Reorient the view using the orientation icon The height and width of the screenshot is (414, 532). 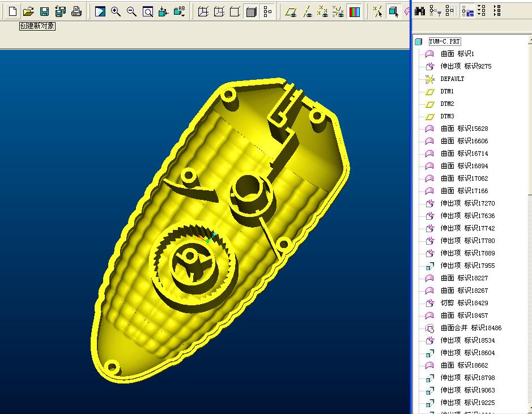(x=163, y=11)
